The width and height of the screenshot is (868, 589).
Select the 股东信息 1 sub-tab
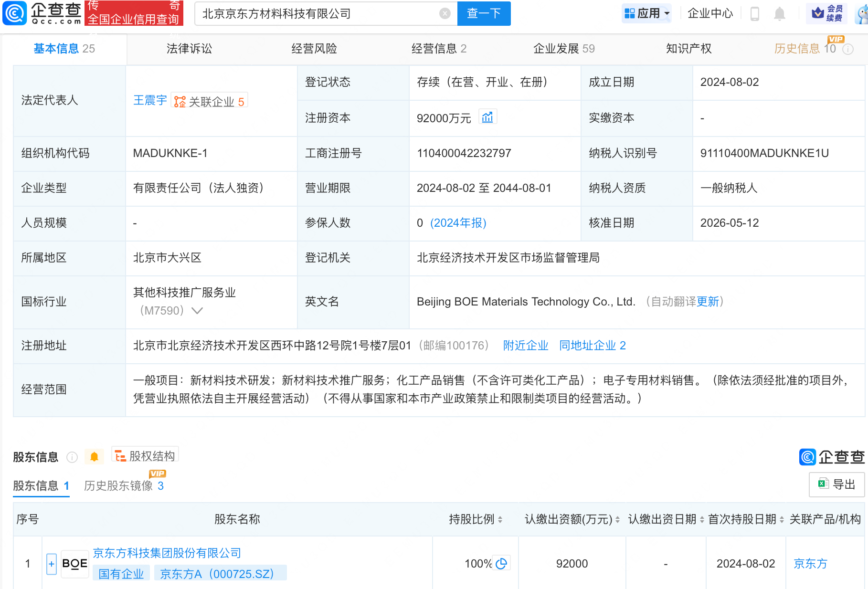[41, 486]
